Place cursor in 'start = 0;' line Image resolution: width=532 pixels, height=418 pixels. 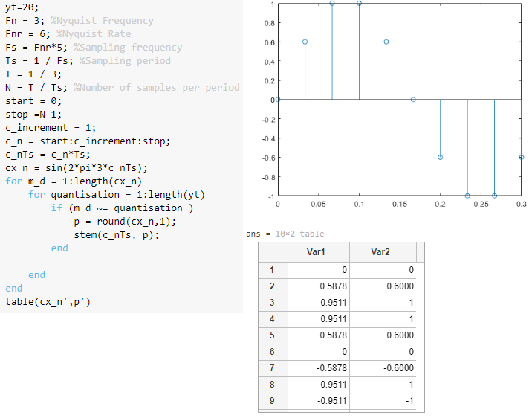click(x=33, y=101)
